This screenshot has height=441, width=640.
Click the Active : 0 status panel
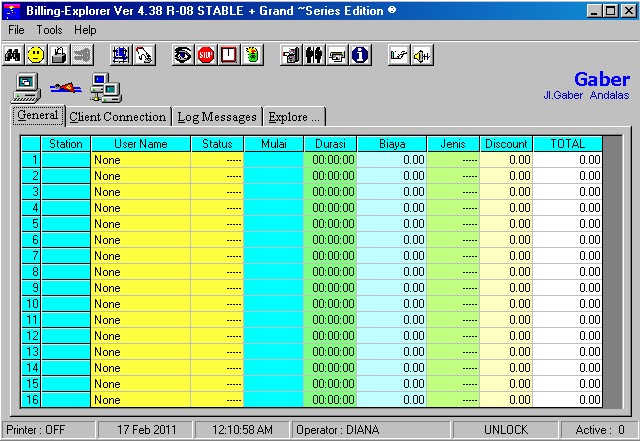pos(600,430)
